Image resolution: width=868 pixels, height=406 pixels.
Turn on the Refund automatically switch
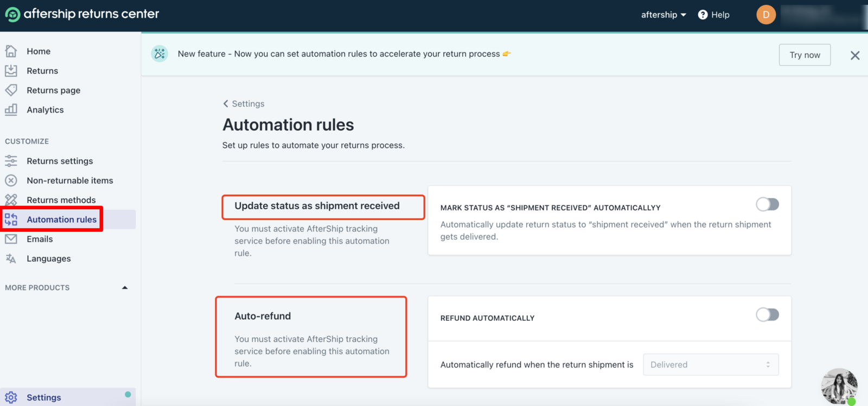pos(767,314)
